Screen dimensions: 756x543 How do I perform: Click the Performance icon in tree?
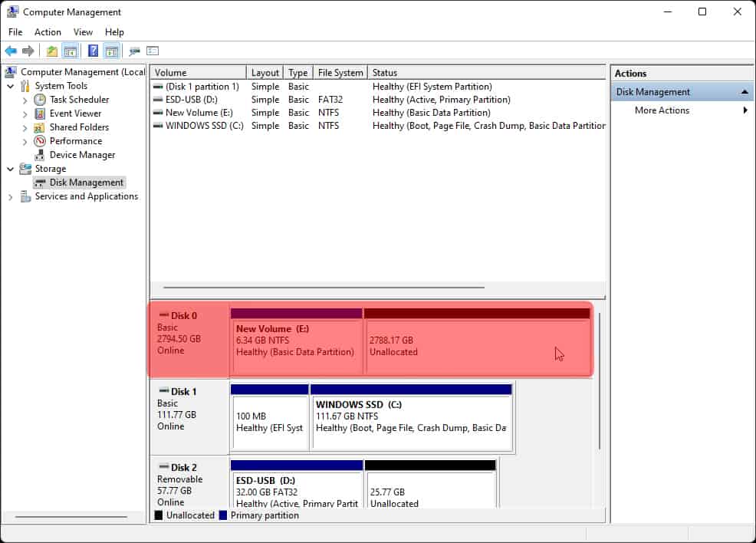[40, 141]
